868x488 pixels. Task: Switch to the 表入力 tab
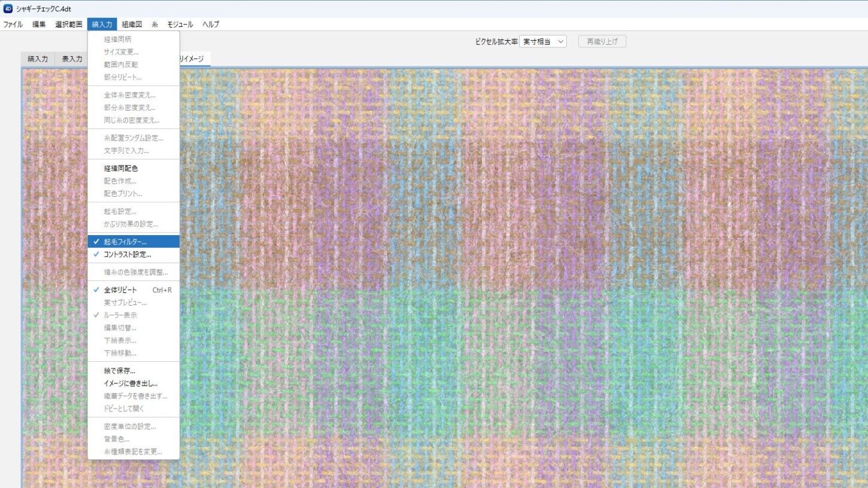coord(72,59)
